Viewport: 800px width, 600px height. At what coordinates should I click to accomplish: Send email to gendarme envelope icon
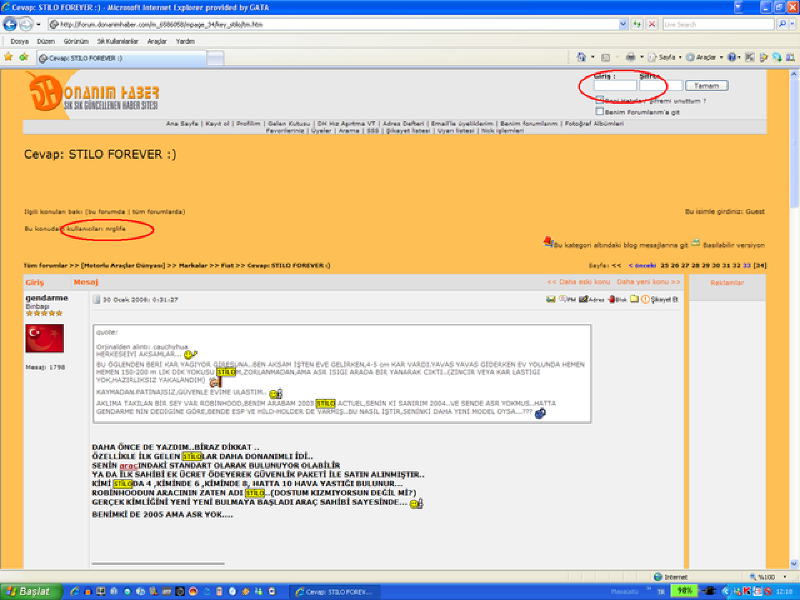coord(551,299)
